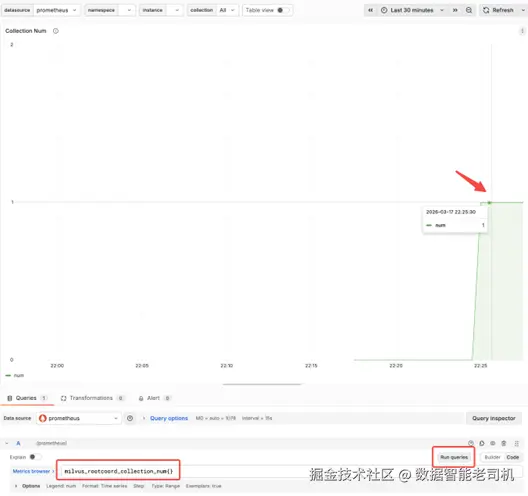Viewport: 528px width, 496px height.
Task: Open the refresh interval dropdown arrow
Action: pyautogui.click(x=523, y=10)
